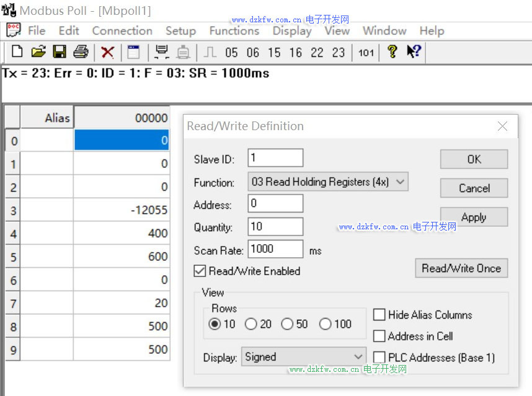Click the 05 write single coil button
This screenshot has width=532, height=396.
click(x=231, y=53)
